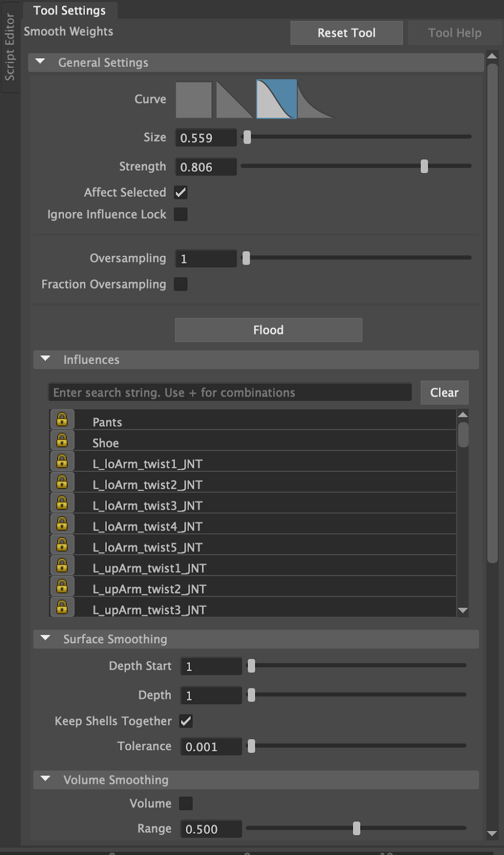504x855 pixels.
Task: Click the Depth value field
Action: pos(211,696)
